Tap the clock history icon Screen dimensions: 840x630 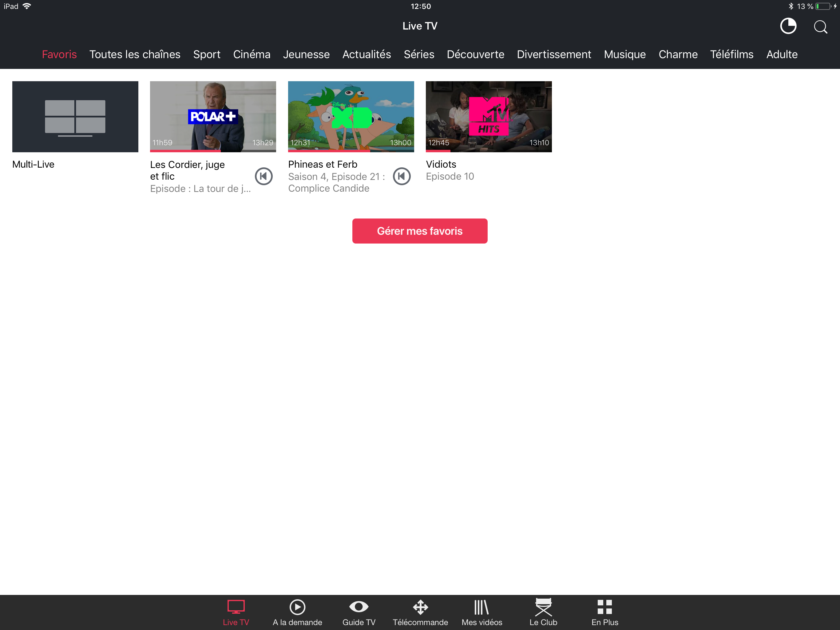[x=788, y=26]
